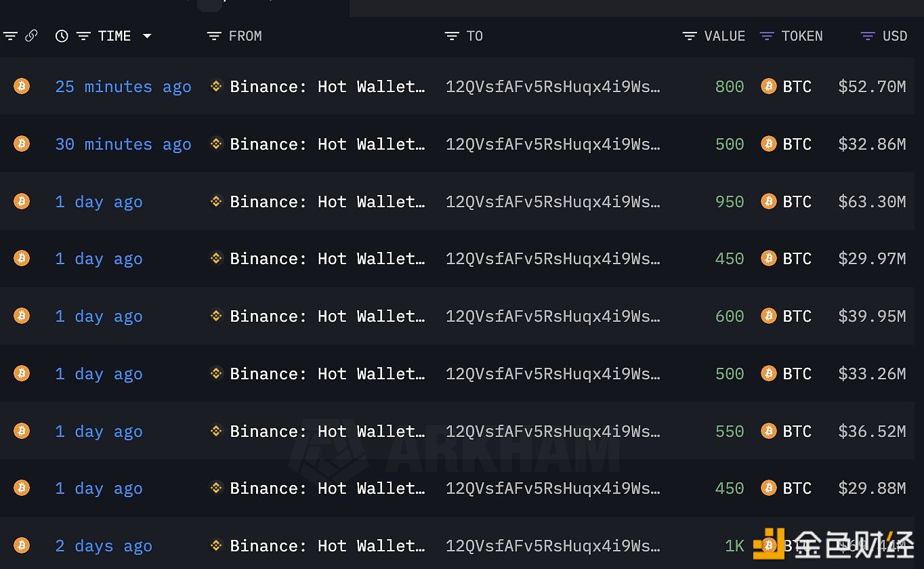Select the $29.88M USD amount

point(872,488)
